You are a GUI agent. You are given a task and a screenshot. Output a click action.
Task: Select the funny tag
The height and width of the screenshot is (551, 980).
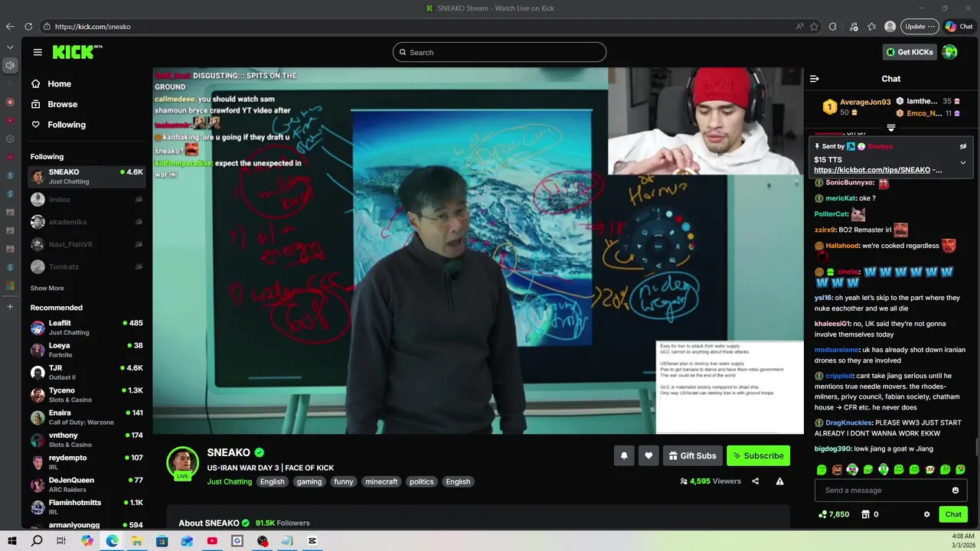pos(344,482)
